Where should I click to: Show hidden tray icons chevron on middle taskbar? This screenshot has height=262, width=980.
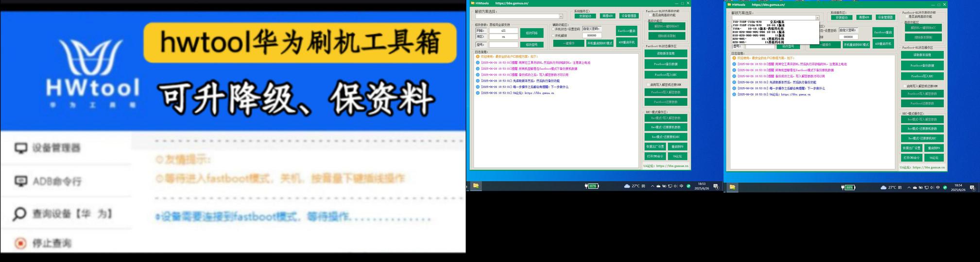click(x=652, y=186)
